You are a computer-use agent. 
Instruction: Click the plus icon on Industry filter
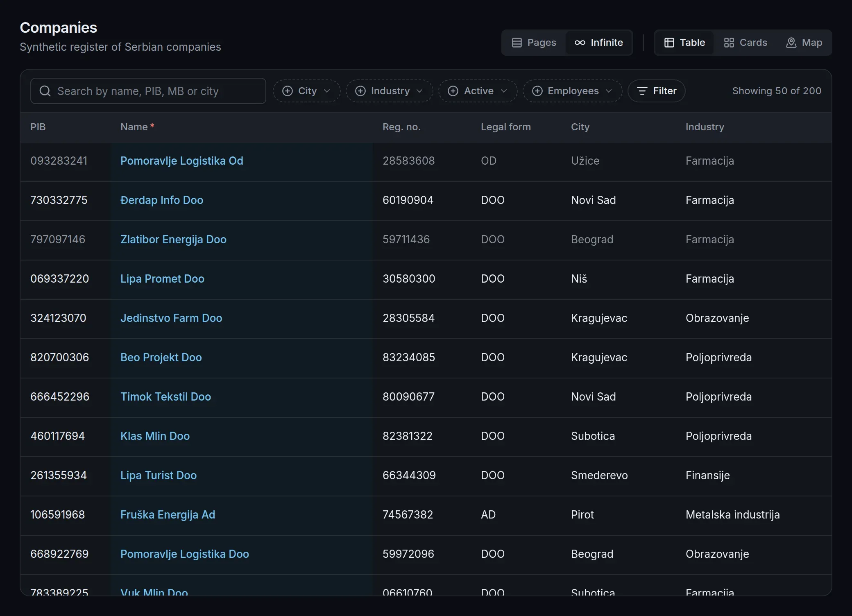360,91
